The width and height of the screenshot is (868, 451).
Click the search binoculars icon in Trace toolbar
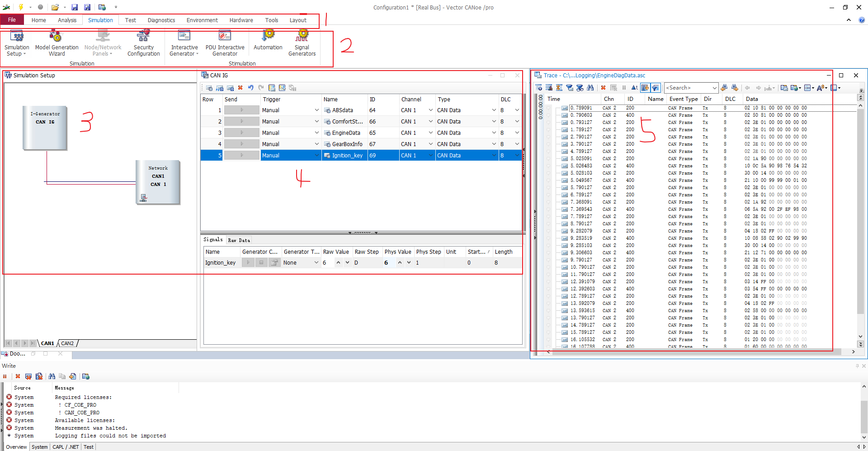click(x=591, y=88)
